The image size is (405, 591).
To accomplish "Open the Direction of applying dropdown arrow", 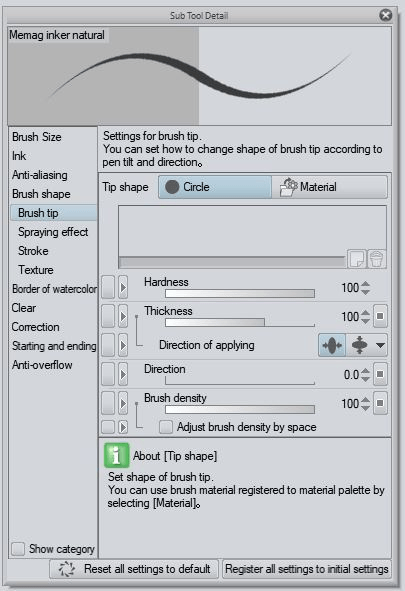I will point(380,345).
